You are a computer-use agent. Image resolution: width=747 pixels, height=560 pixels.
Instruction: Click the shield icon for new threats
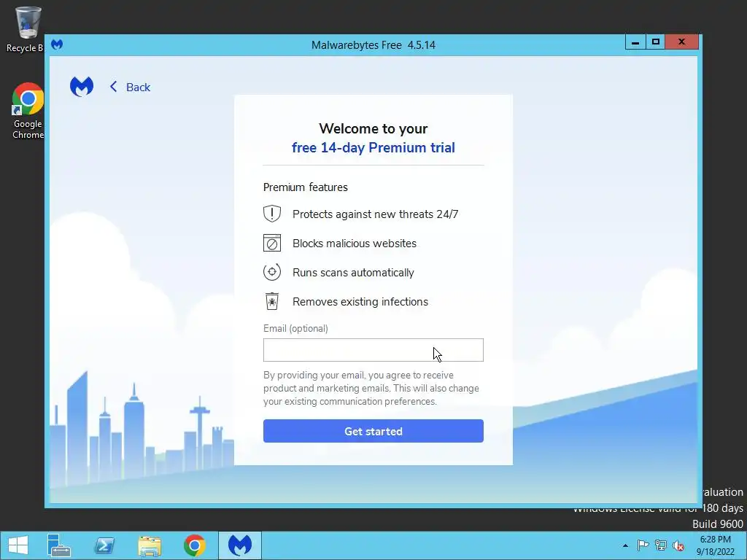(x=272, y=214)
